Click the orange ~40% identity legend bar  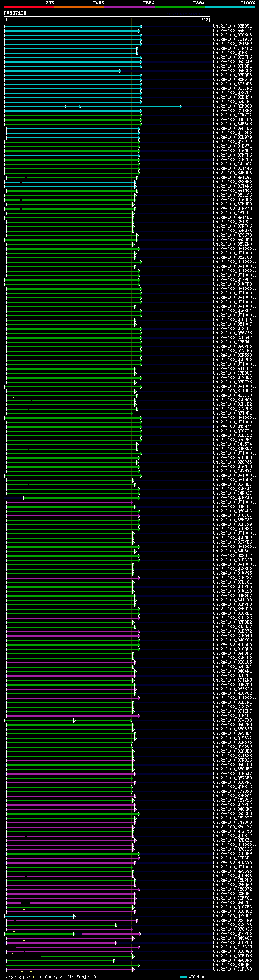pos(79,7)
